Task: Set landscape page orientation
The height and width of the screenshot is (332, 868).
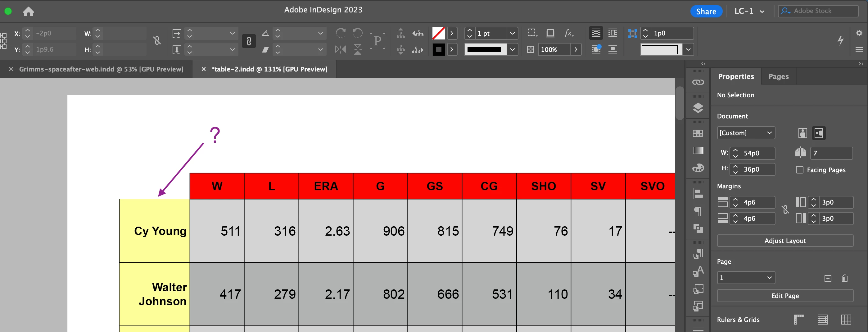Action: coord(819,133)
